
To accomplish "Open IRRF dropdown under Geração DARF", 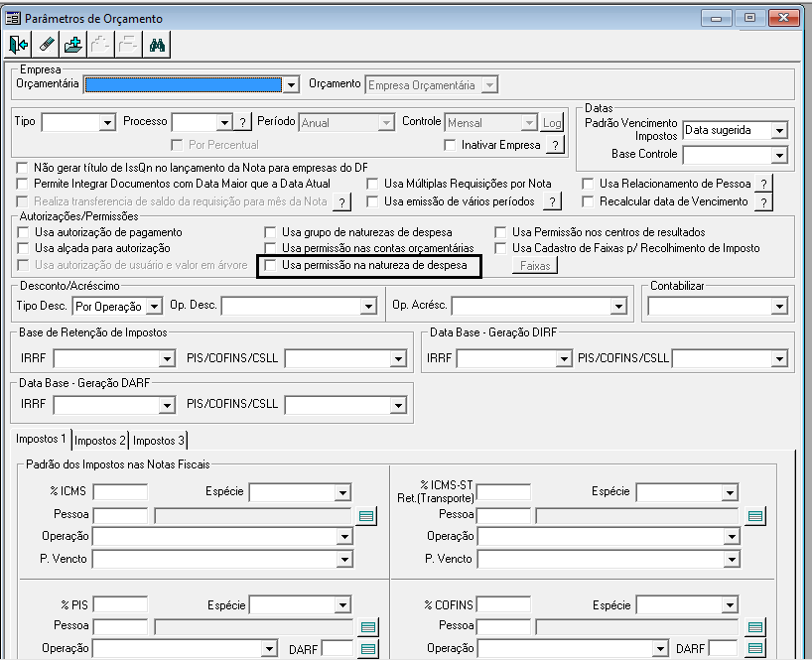I will pos(167,405).
